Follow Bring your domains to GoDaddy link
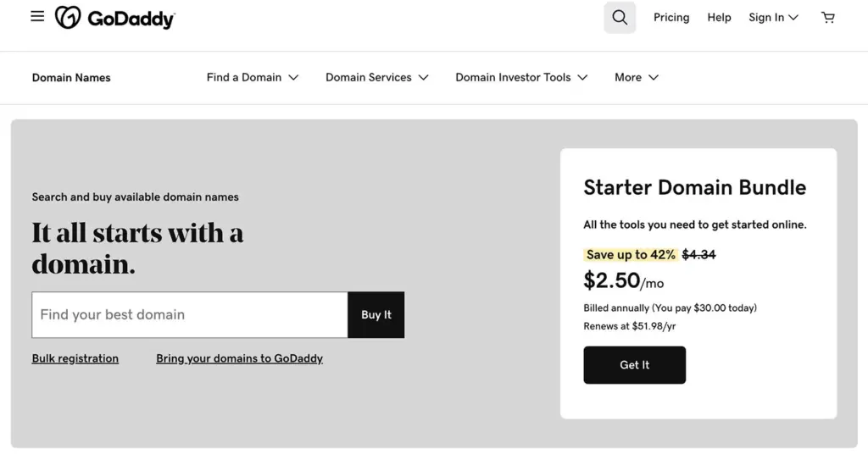This screenshot has height=460, width=868. point(239,358)
